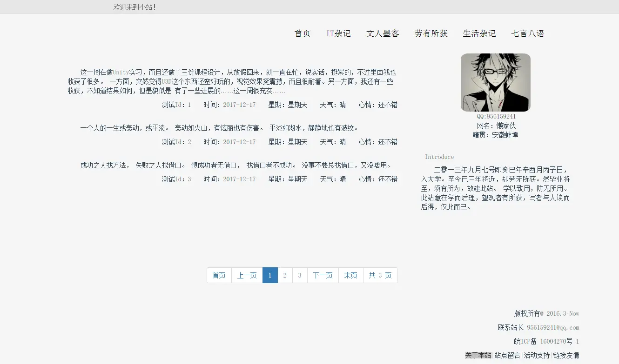The image size is (619, 364).
Task: Open the 活动支持 footer link
Action: point(537,355)
